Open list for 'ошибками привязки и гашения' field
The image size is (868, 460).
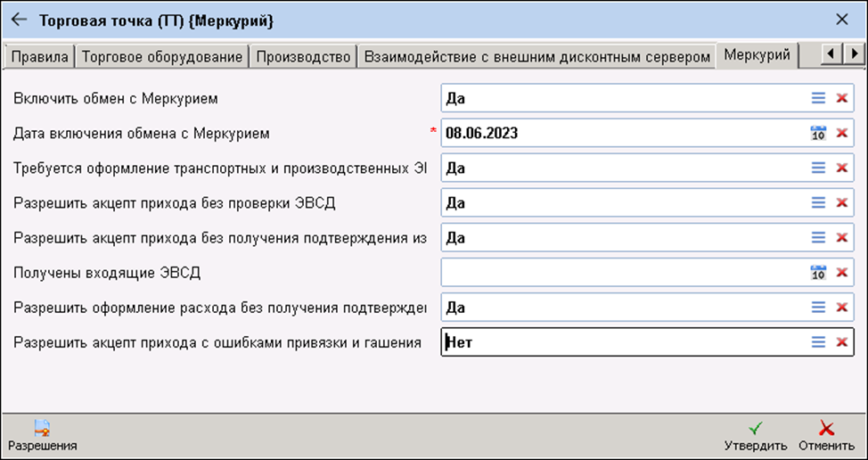point(818,341)
